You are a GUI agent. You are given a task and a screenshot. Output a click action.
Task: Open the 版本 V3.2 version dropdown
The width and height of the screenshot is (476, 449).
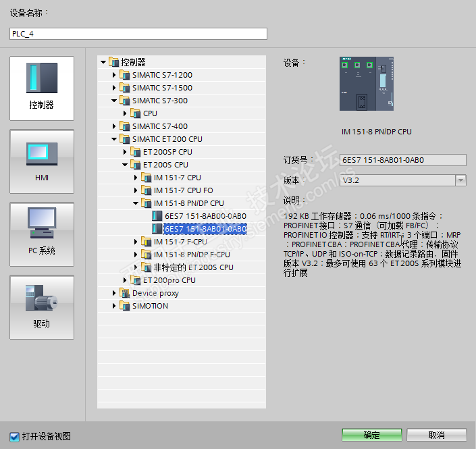coord(461,180)
